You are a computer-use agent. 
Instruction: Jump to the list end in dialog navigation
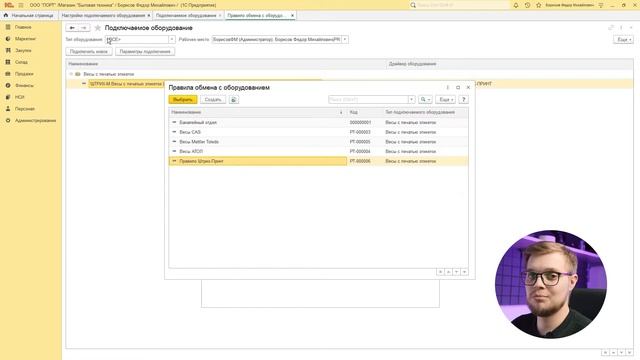(464, 272)
